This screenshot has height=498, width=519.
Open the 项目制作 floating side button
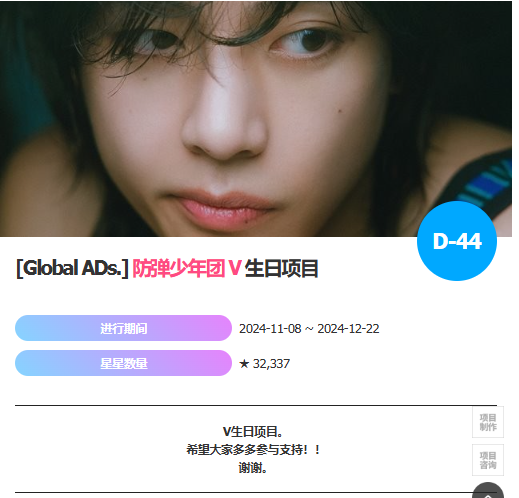click(x=488, y=422)
